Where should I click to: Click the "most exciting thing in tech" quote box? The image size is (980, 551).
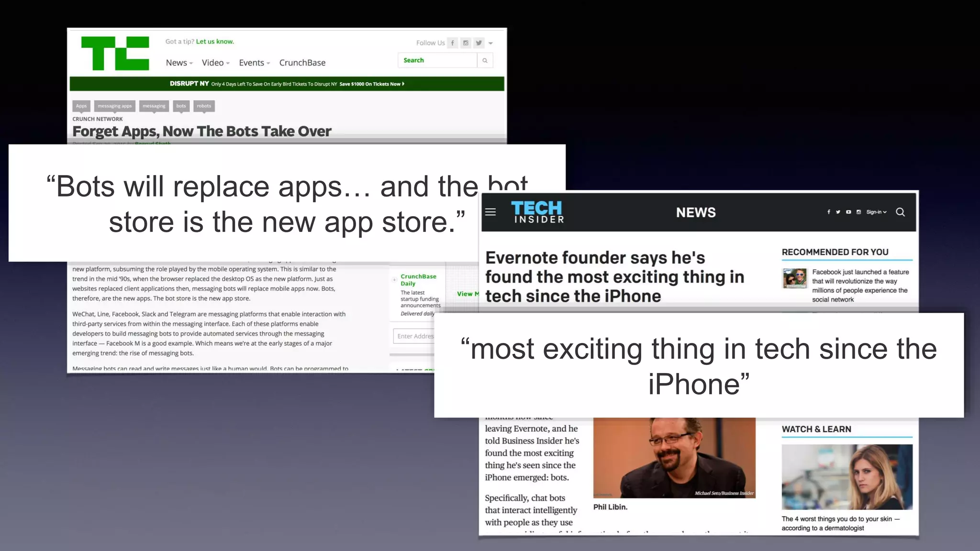coord(699,365)
